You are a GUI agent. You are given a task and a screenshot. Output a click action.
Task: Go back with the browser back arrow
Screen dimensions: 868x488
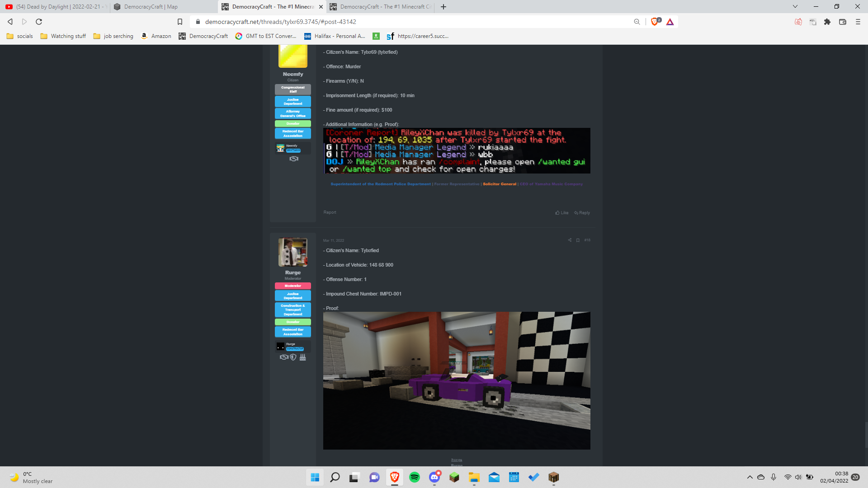click(x=10, y=22)
